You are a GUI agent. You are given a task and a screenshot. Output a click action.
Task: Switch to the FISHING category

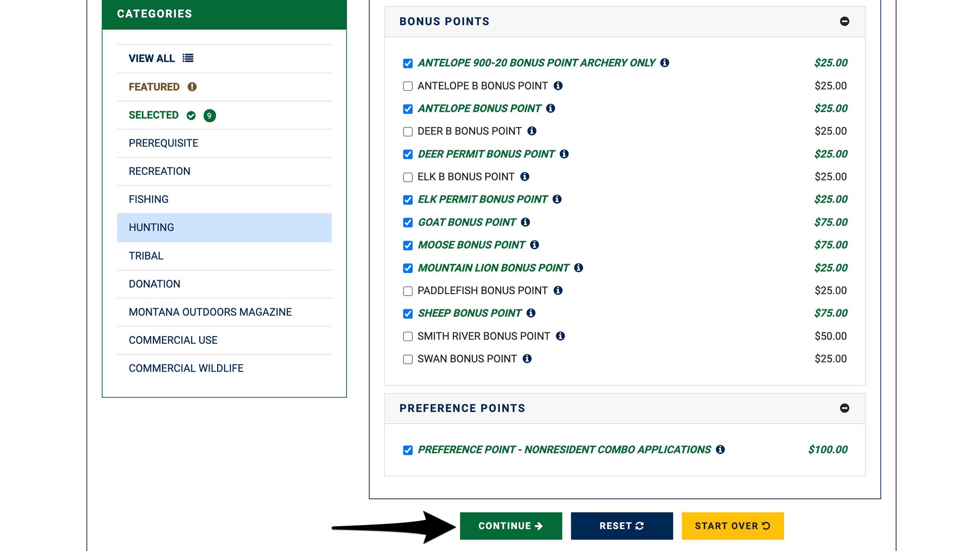click(x=149, y=199)
